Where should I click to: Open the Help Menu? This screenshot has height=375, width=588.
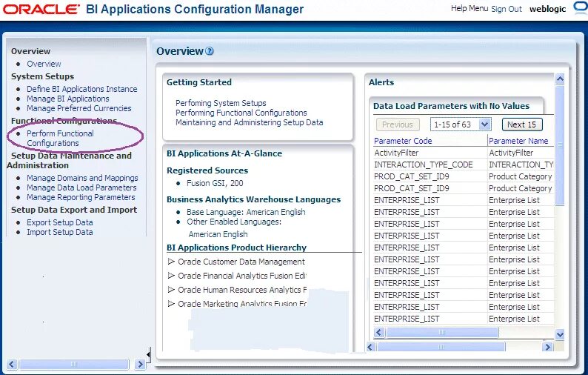(x=470, y=8)
